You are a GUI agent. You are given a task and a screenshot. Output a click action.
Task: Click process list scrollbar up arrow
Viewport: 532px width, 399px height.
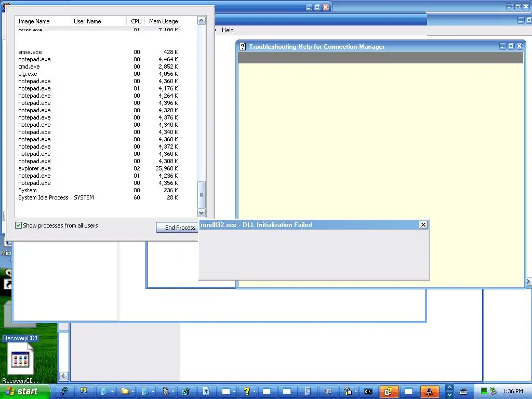pos(201,21)
